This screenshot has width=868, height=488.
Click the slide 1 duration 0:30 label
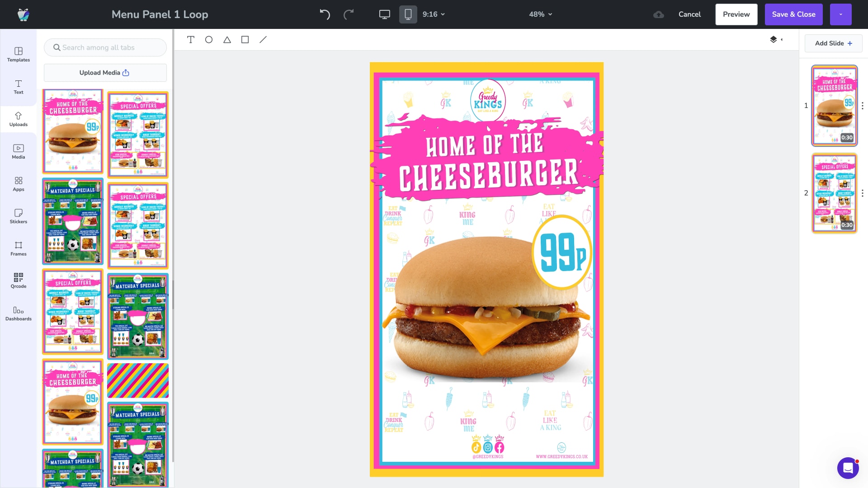pyautogui.click(x=847, y=138)
